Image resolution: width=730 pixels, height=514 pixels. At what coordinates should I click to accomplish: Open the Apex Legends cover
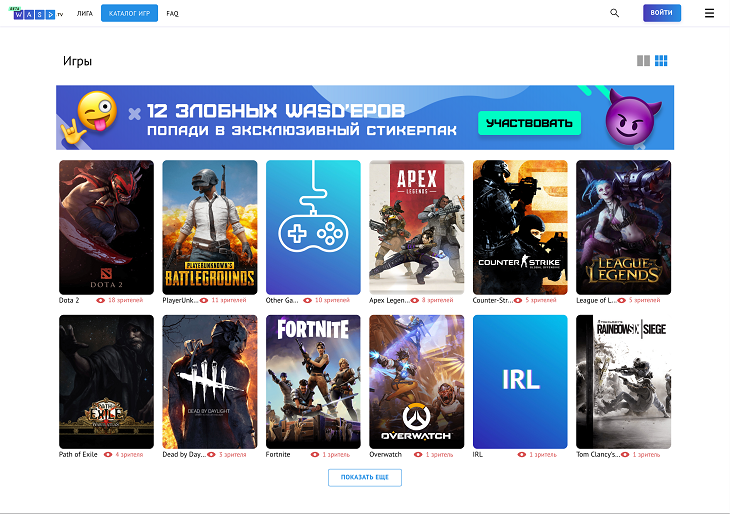416,227
